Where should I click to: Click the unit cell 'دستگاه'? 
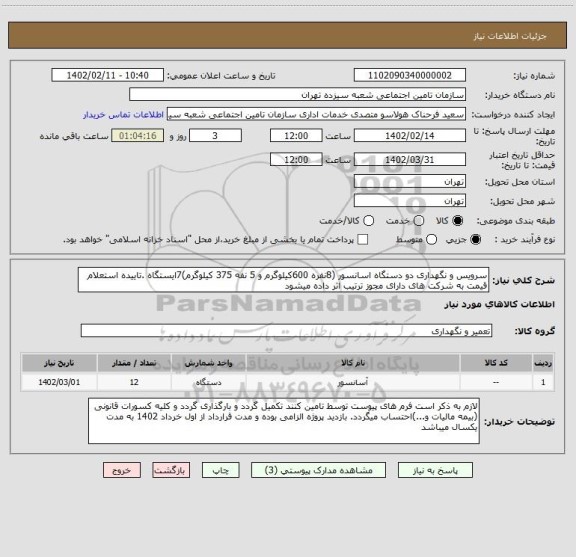coord(208,382)
